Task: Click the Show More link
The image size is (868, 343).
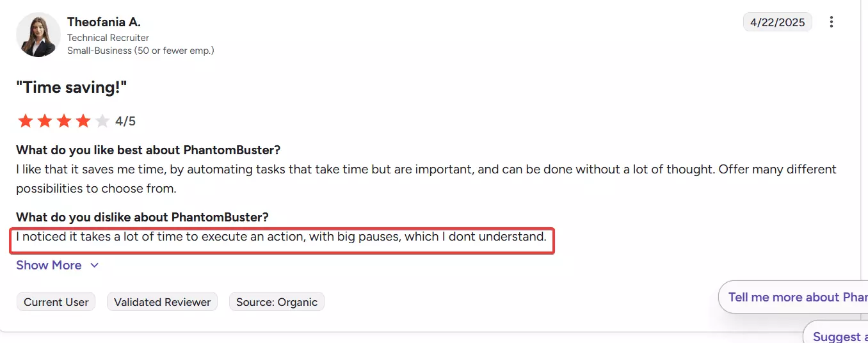Action: click(49, 265)
